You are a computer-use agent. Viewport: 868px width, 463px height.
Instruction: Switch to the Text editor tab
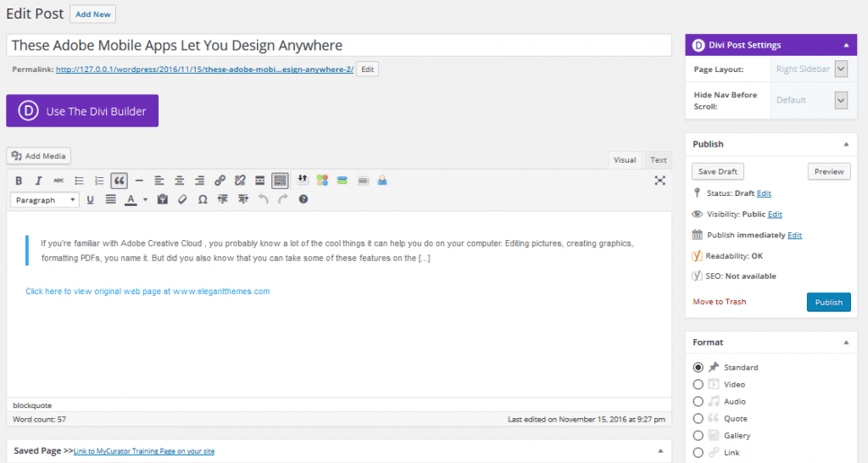pyautogui.click(x=658, y=160)
